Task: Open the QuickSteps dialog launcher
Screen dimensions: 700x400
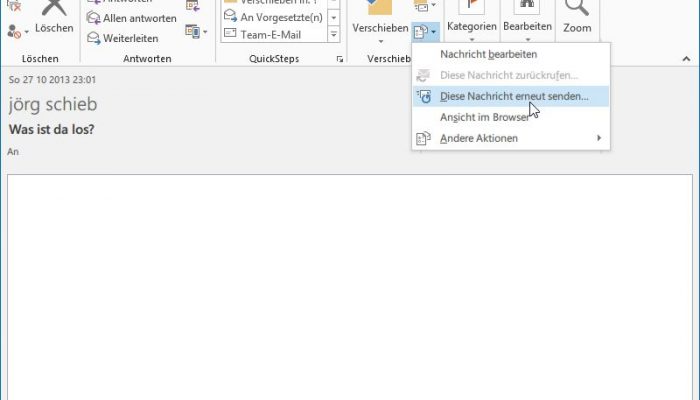Action: coord(340,59)
